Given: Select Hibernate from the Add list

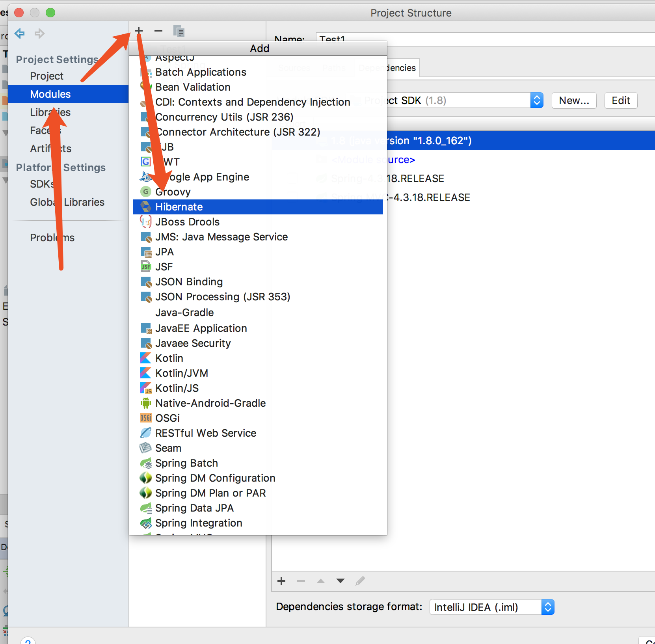Looking at the screenshot, I should coord(258,207).
